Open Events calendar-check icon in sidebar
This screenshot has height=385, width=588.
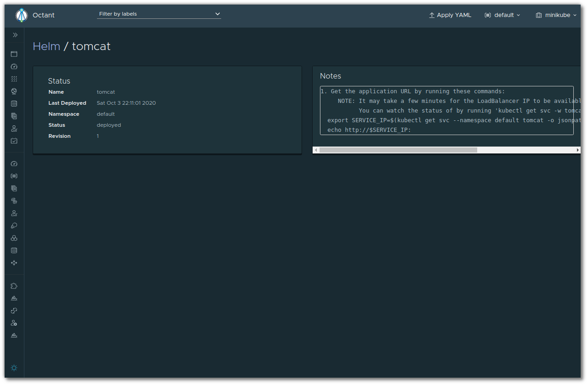tap(14, 141)
